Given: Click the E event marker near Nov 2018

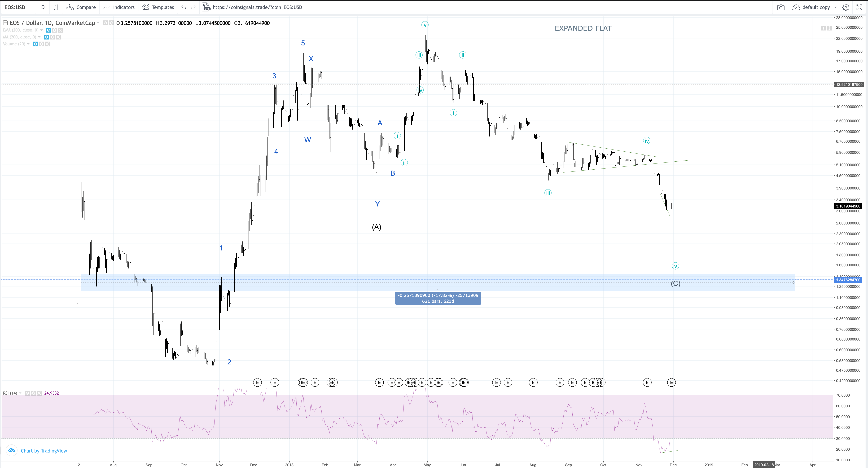Looking at the screenshot, I should pos(647,382).
